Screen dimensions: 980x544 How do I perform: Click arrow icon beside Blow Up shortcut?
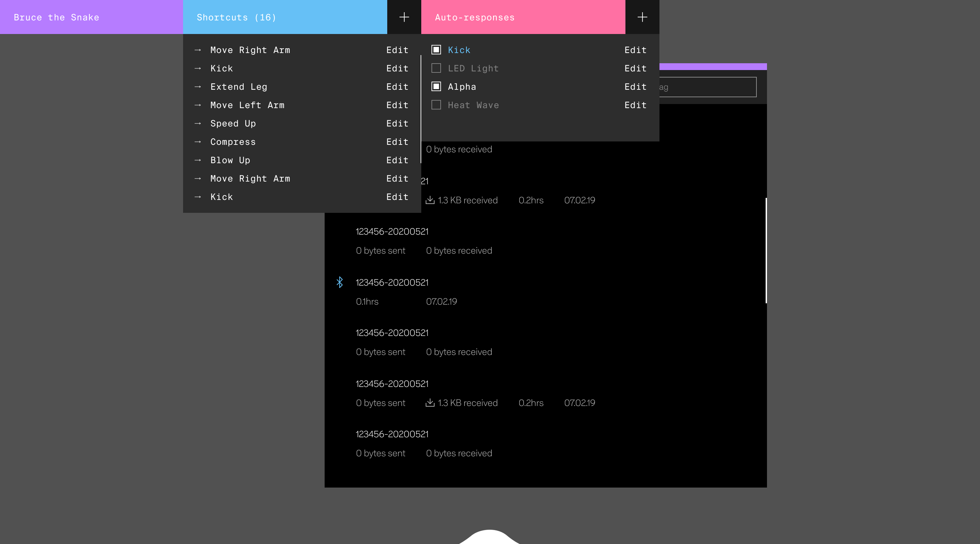[197, 160]
